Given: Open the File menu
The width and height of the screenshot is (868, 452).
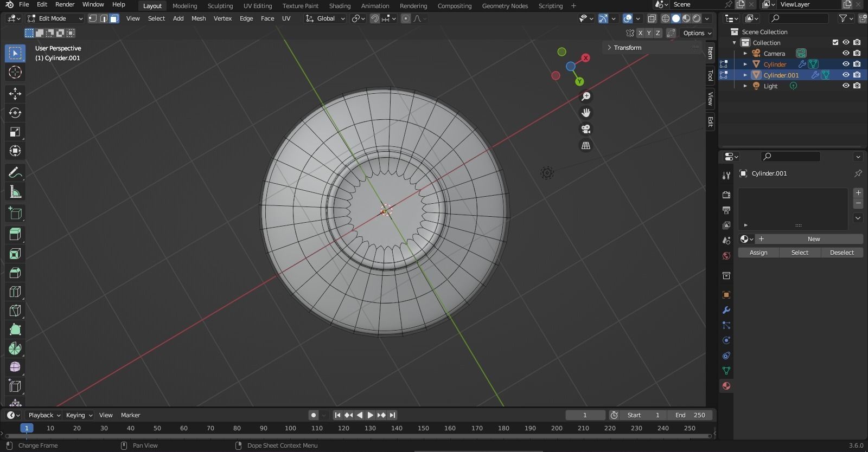Looking at the screenshot, I should 24,4.
